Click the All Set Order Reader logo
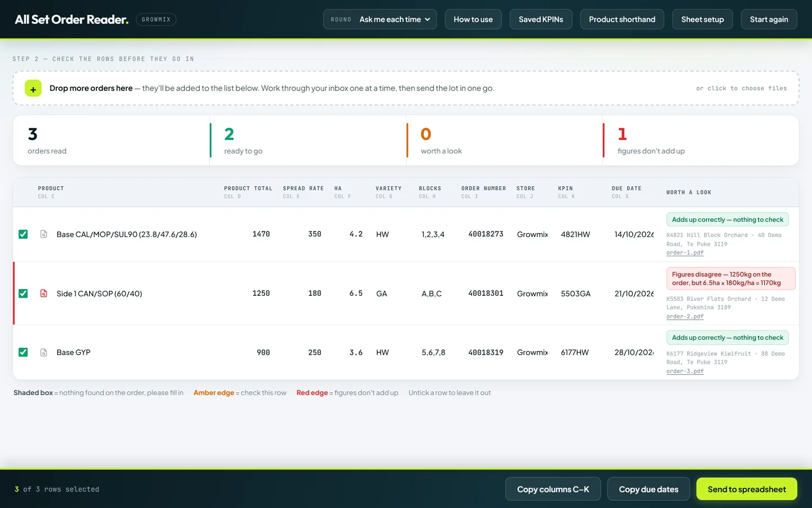 (72, 20)
